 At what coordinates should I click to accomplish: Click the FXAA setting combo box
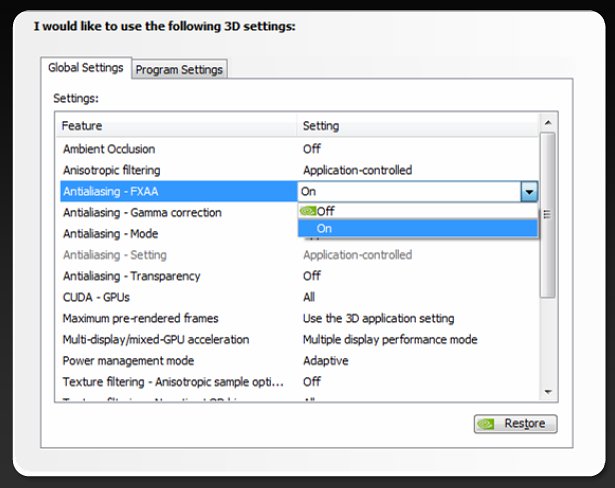(408, 191)
